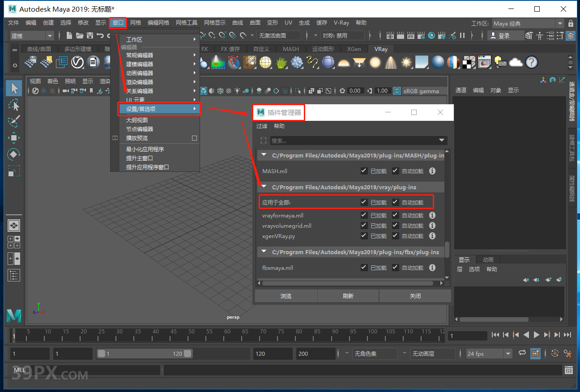The width and height of the screenshot is (580, 392).
Task: Toggle the auto keyframe icon
Action: tap(555, 353)
